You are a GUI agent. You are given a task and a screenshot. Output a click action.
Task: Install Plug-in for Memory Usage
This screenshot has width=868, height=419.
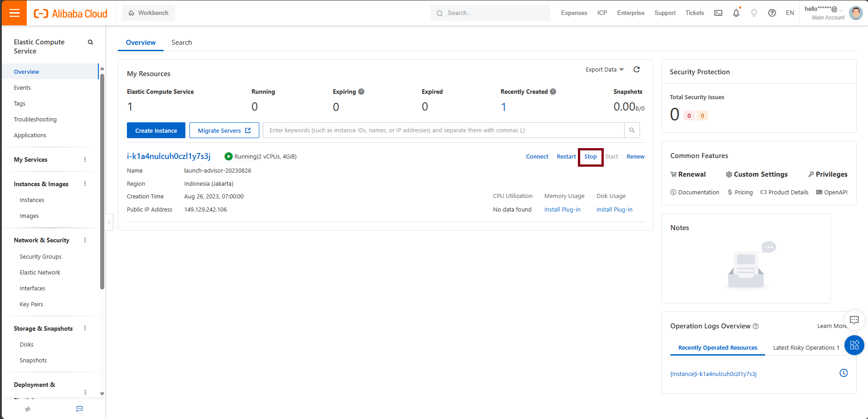(x=562, y=210)
